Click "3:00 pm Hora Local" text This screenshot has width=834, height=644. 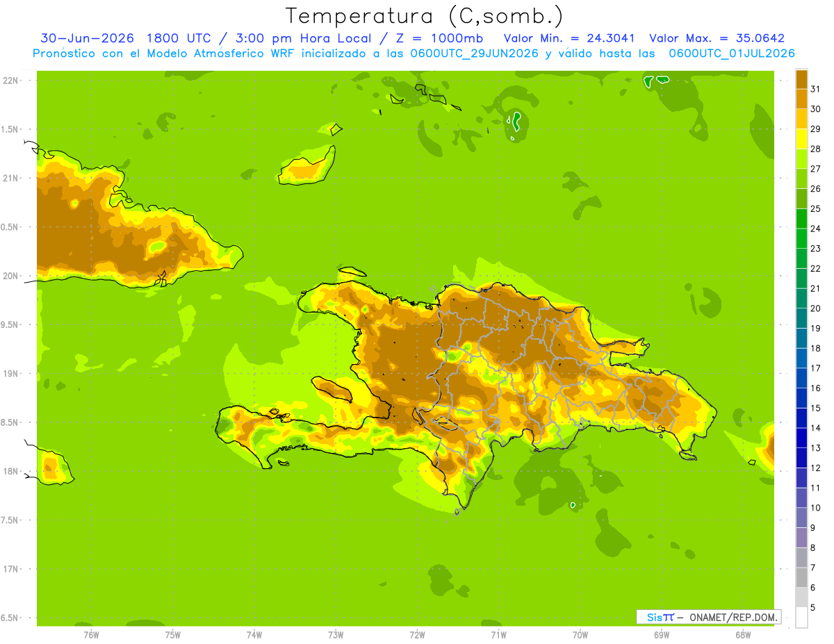tap(302, 38)
